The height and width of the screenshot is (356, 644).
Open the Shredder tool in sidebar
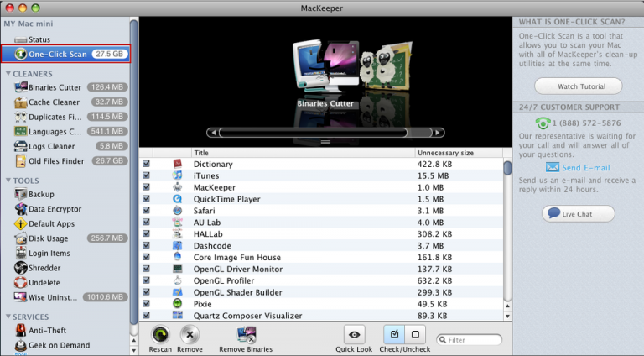tap(41, 268)
